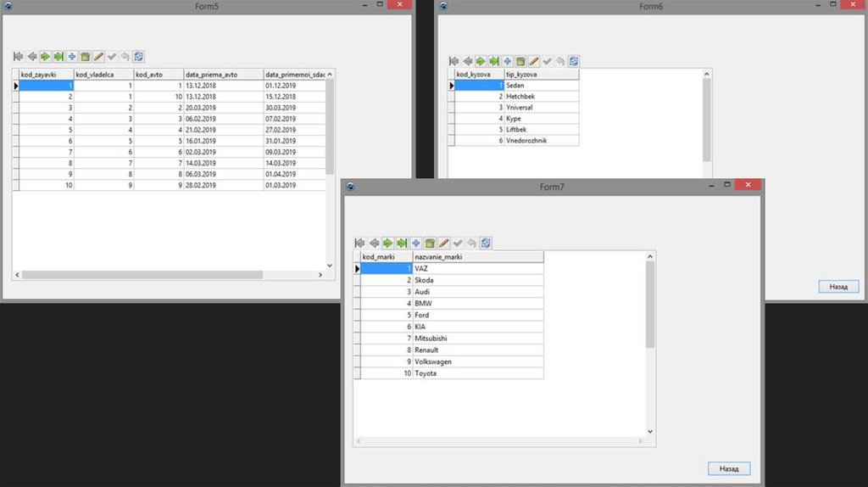Click the nazvanie_marki column header in Form7
The width and height of the screenshot is (868, 487).
[478, 256]
